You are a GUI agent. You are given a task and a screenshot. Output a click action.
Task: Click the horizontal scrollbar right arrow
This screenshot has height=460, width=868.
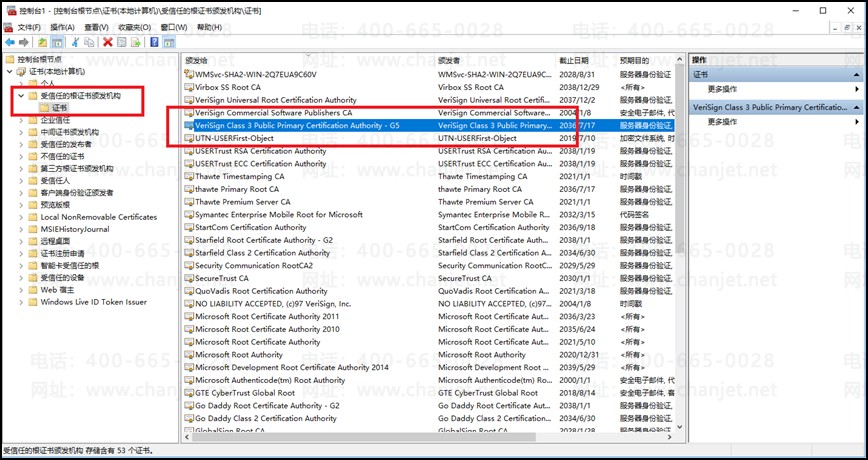click(x=669, y=437)
